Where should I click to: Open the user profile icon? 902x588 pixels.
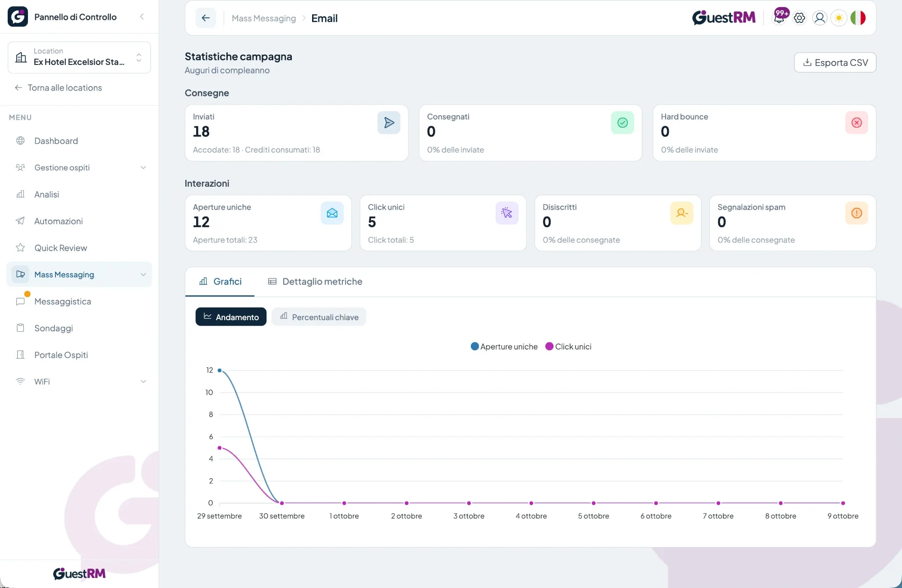click(819, 18)
